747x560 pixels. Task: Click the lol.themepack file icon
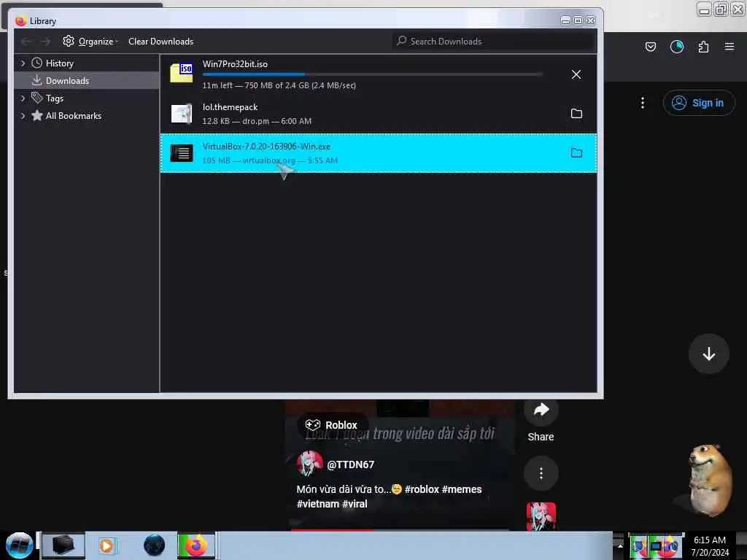click(x=182, y=113)
